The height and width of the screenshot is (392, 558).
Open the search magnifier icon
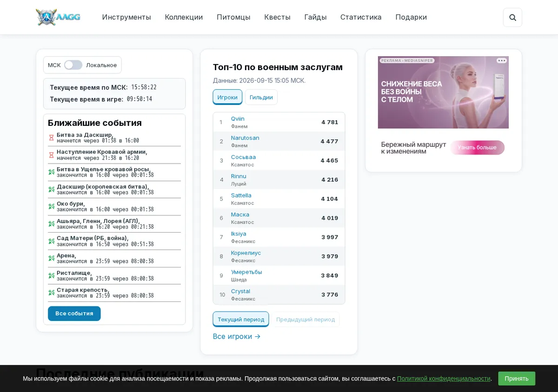[x=512, y=18]
